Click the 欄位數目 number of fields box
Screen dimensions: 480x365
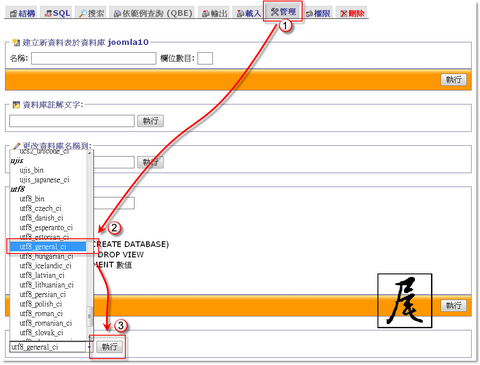[205, 58]
